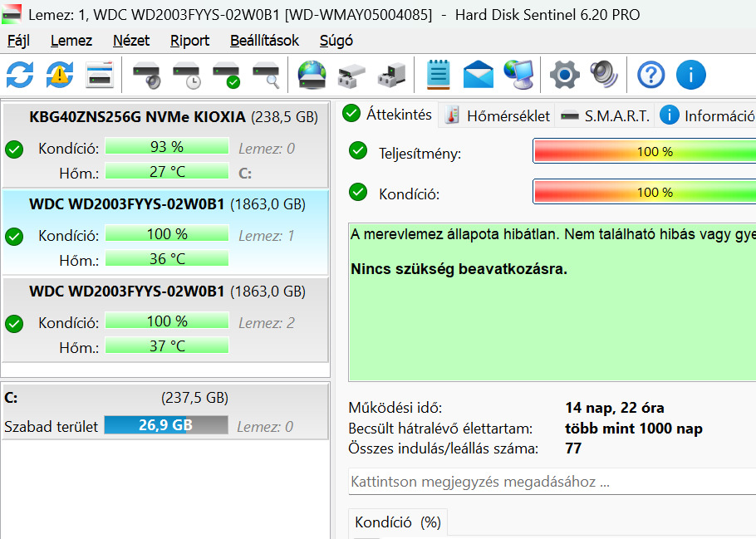This screenshot has height=539, width=756.
Task: Select WDC WD2003FYYS disk labeled Lemez: 2
Action: point(165,319)
